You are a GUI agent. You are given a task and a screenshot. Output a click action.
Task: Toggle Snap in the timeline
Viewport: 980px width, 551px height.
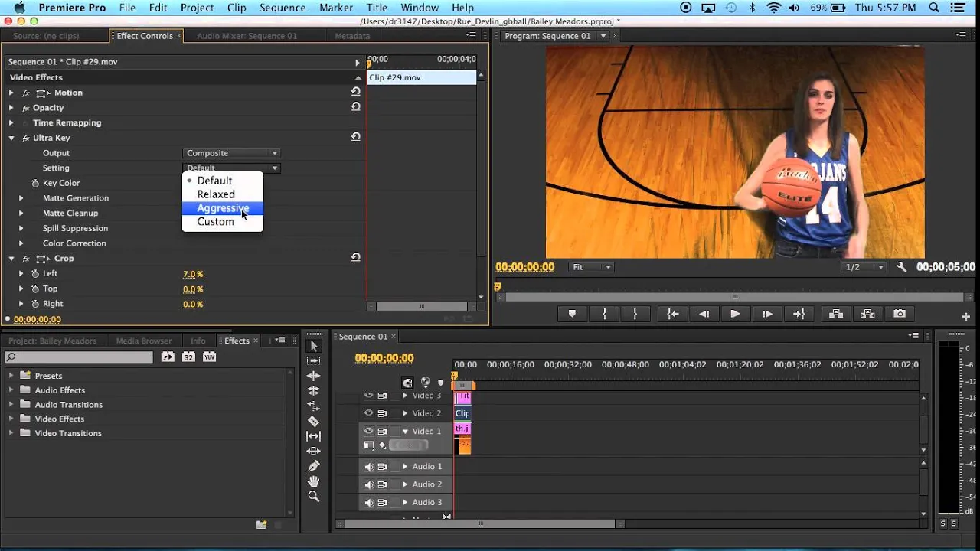point(407,383)
